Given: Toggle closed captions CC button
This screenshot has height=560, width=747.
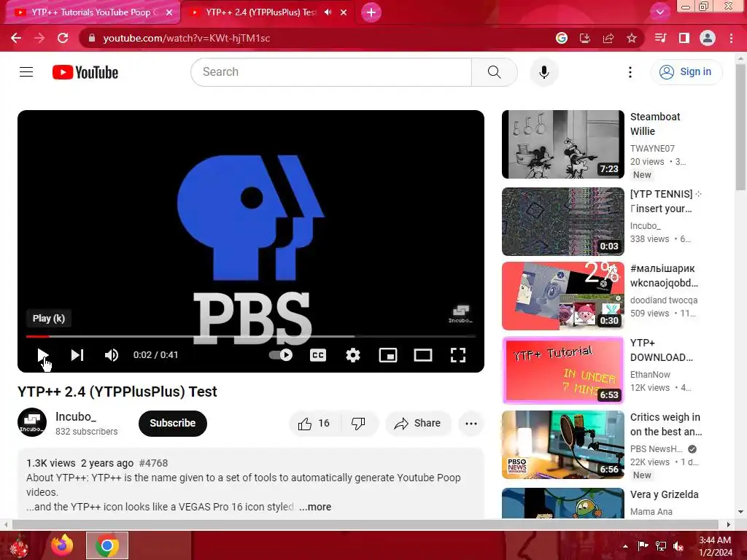Looking at the screenshot, I should tap(318, 355).
